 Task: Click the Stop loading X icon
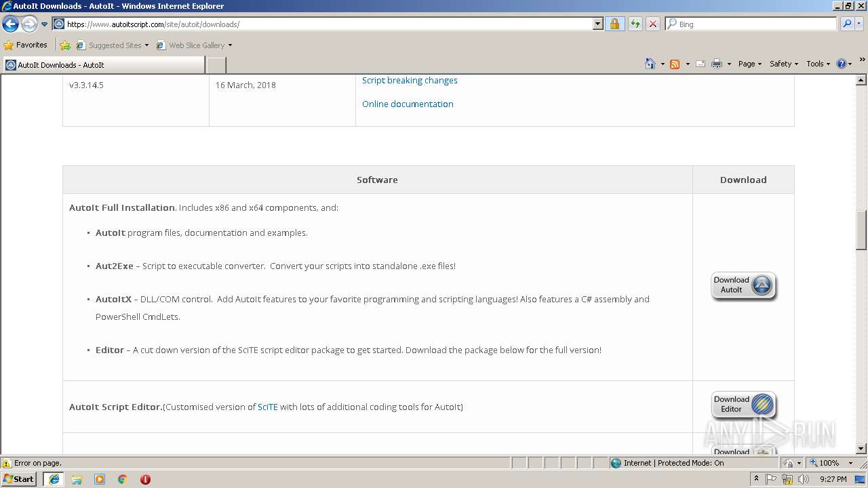click(652, 24)
